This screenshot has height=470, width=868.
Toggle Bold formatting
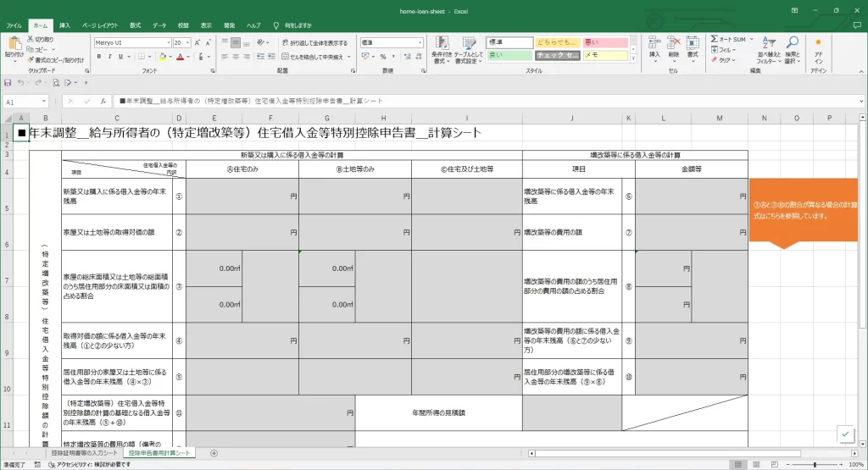coord(98,57)
